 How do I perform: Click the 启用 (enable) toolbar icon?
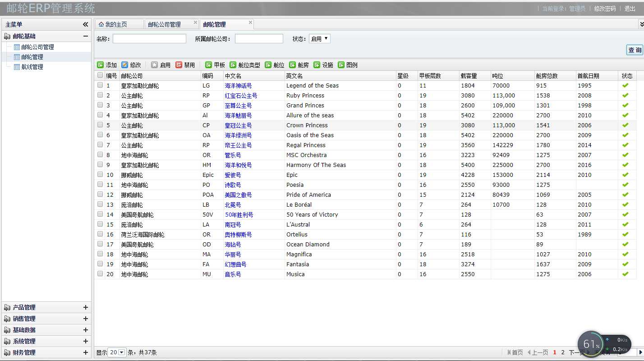[155, 65]
